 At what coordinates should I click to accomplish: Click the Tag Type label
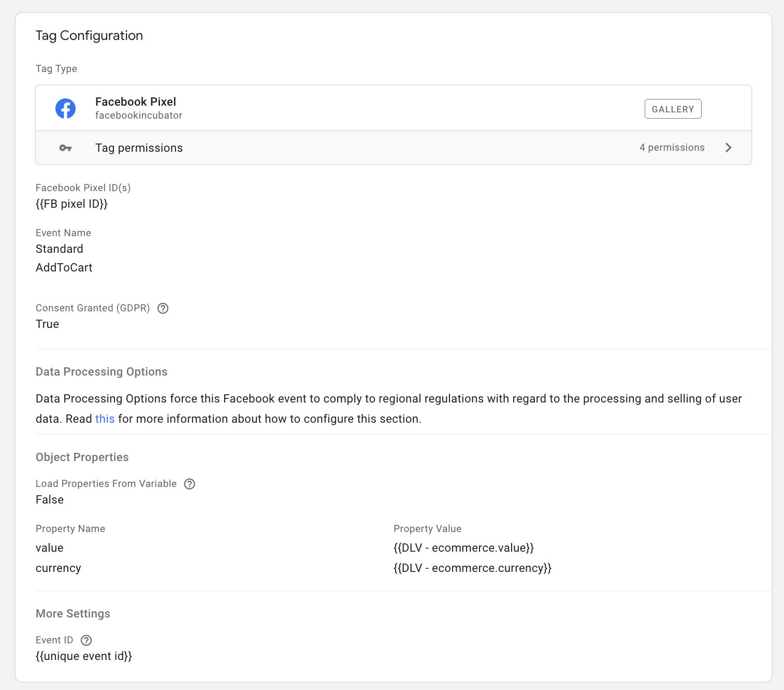pos(56,69)
